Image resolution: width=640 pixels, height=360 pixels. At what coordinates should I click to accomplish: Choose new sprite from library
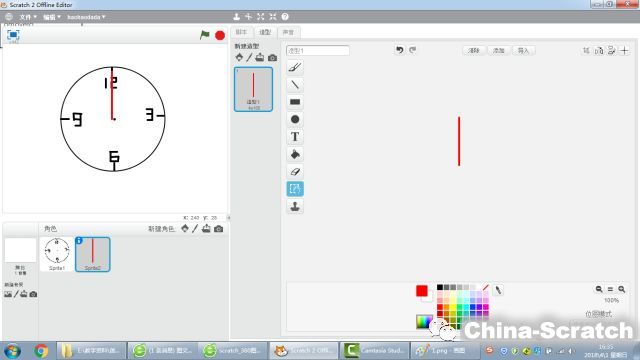185,229
